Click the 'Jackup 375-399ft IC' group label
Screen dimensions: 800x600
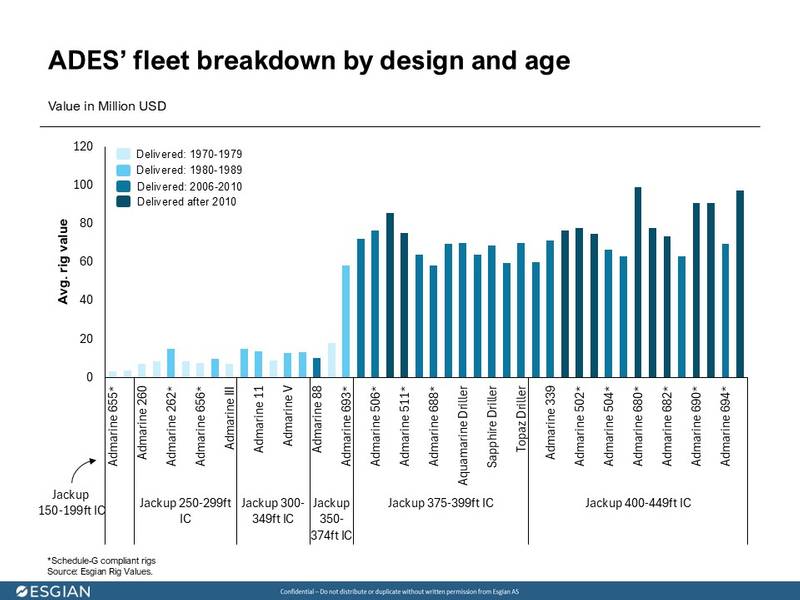click(x=441, y=502)
